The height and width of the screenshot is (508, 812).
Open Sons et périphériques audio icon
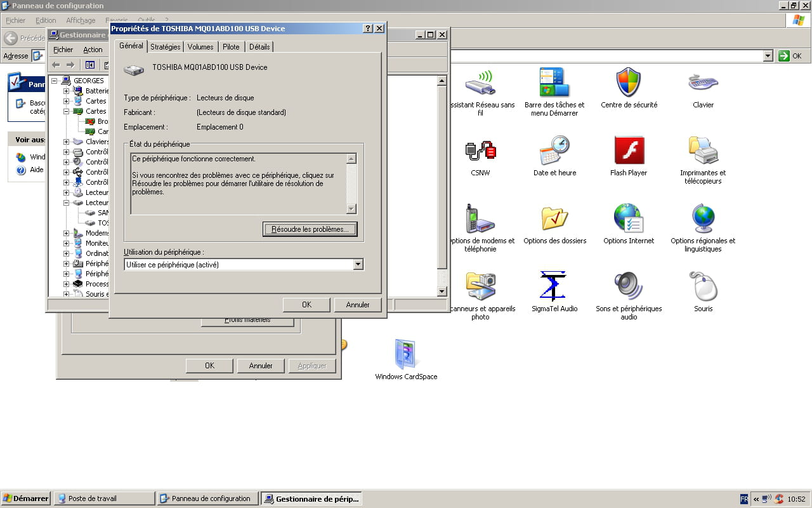(629, 286)
